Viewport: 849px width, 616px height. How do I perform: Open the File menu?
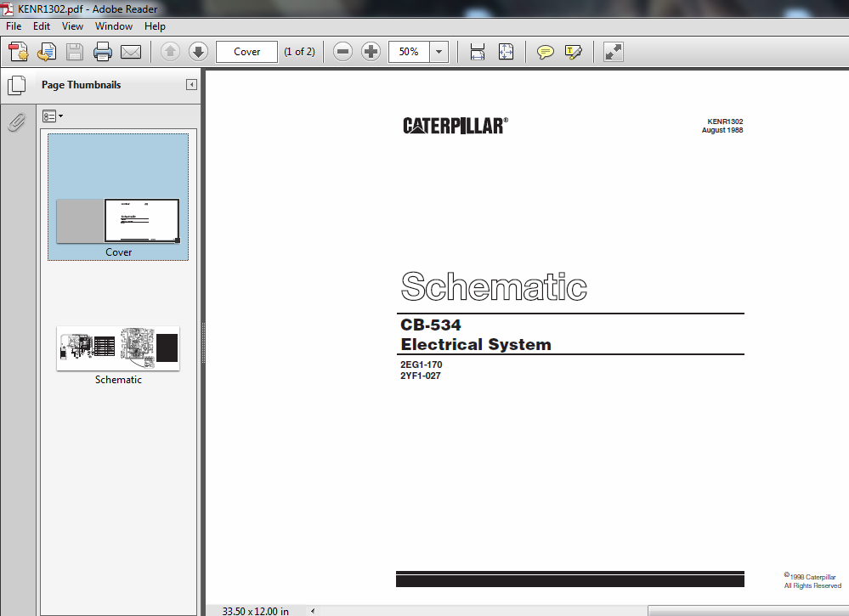14,26
